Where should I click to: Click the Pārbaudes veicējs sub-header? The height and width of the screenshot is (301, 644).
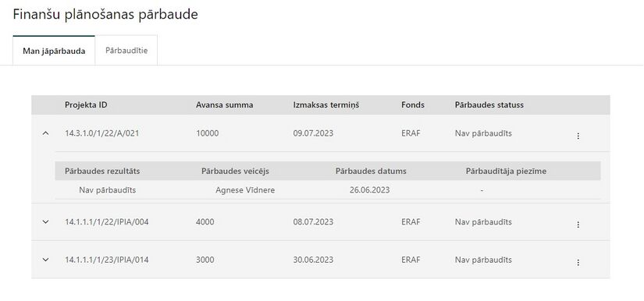click(x=235, y=171)
